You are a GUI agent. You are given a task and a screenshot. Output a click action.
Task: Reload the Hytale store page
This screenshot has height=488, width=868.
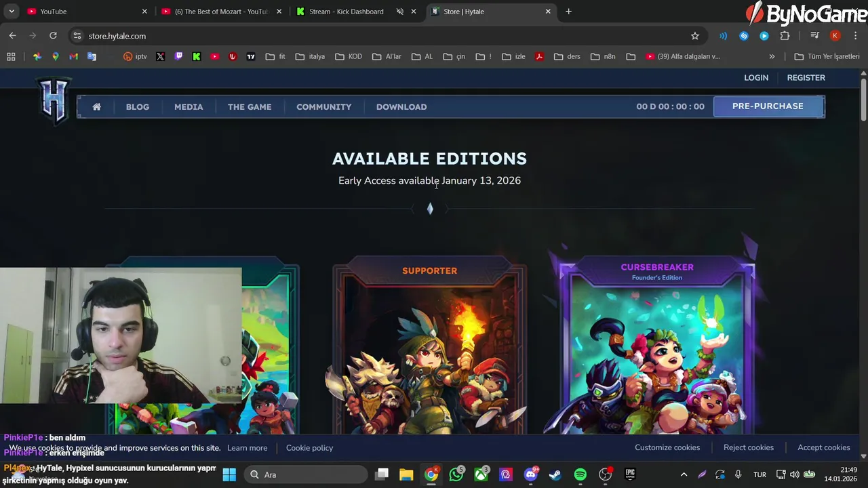pyautogui.click(x=53, y=36)
